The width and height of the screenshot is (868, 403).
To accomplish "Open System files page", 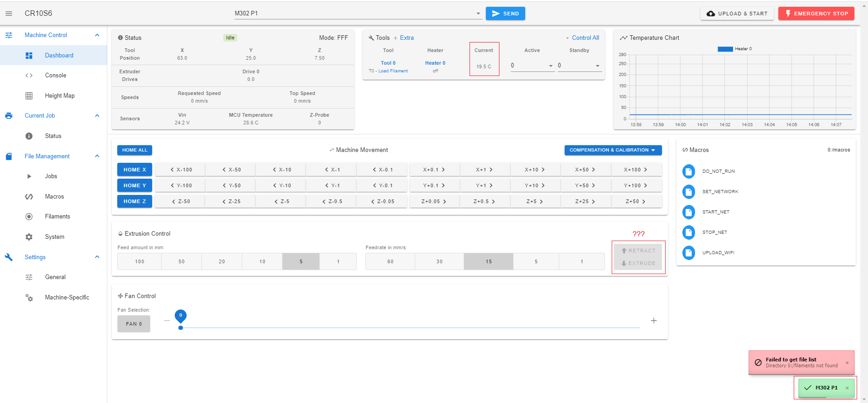I will tap(53, 237).
